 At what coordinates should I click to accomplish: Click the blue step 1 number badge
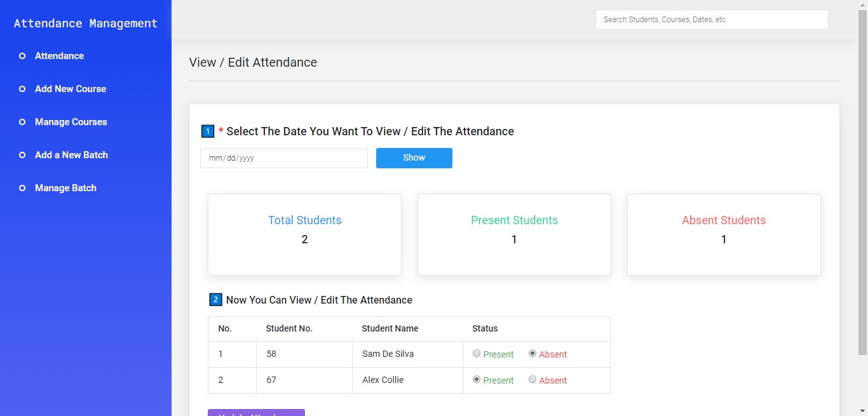(x=208, y=131)
